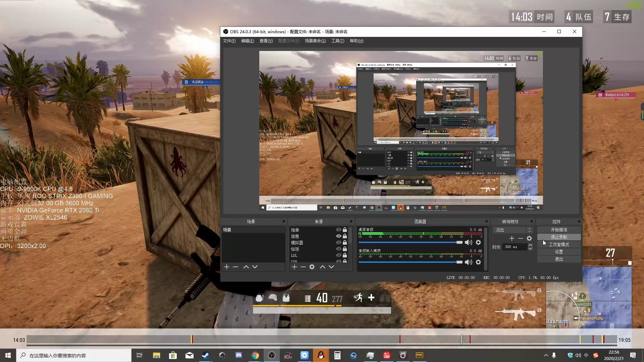Open the Windows Start menu
The width and height of the screenshot is (644, 362).
[8, 355]
